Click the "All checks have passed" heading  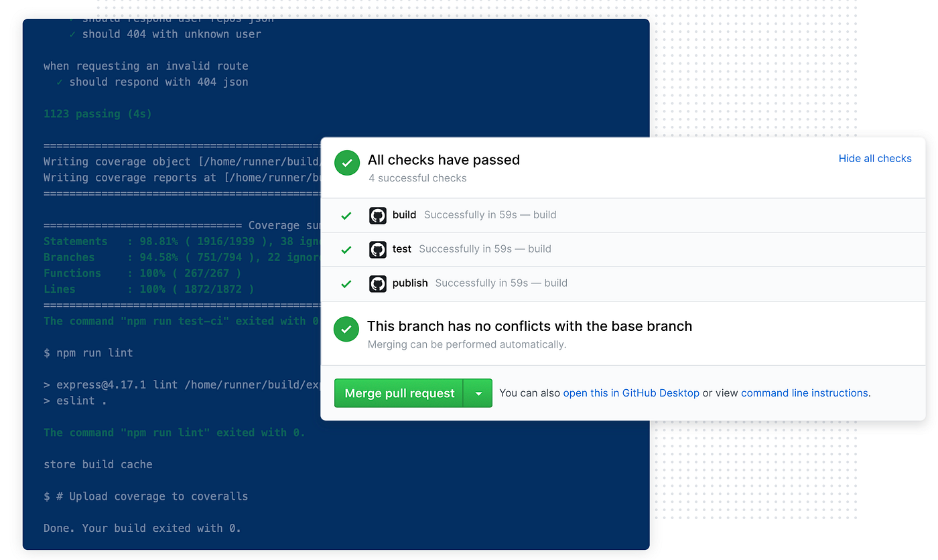[x=444, y=160]
